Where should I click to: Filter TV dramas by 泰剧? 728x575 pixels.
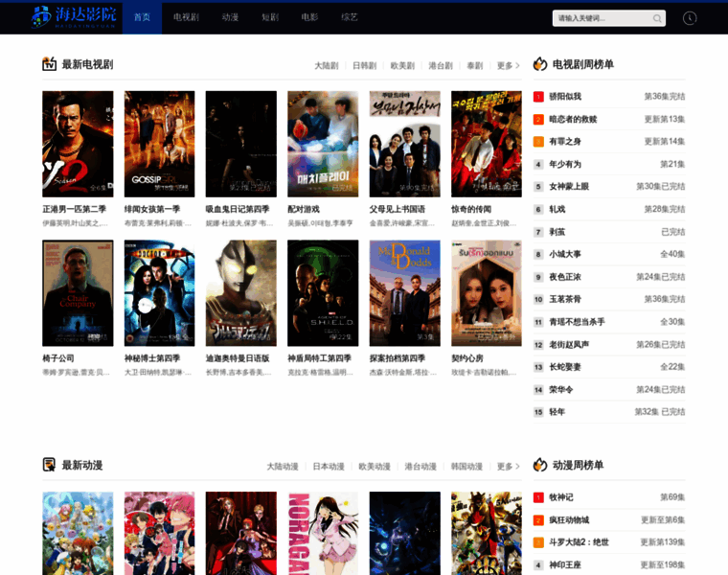(474, 66)
